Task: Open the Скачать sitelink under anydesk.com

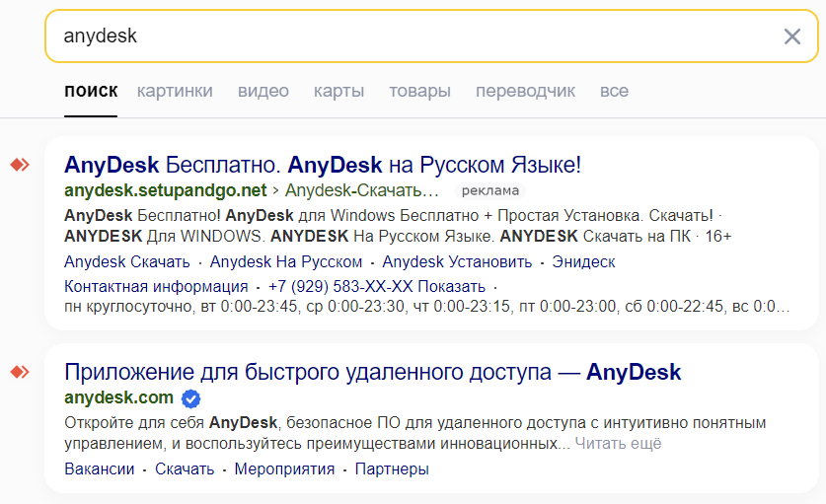Action: tap(185, 468)
